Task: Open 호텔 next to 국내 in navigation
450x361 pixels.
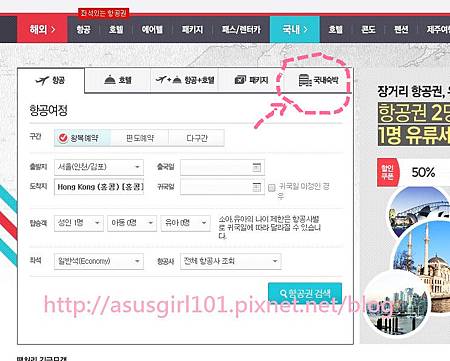Action: click(x=336, y=29)
